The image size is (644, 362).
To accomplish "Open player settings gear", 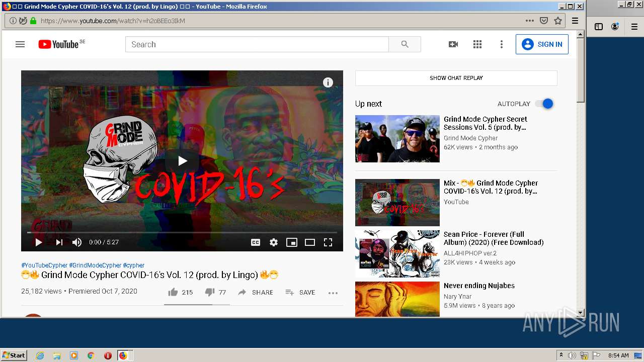I will pyautogui.click(x=274, y=242).
